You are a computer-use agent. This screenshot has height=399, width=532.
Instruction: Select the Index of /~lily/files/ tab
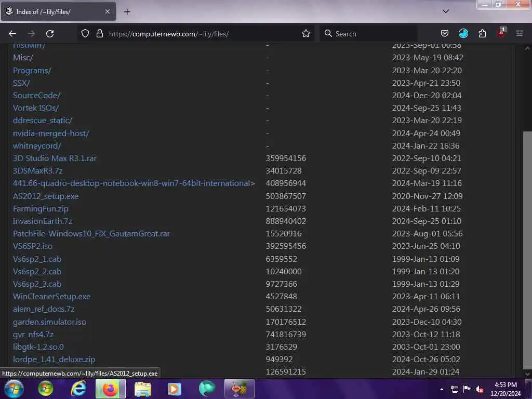(58, 11)
